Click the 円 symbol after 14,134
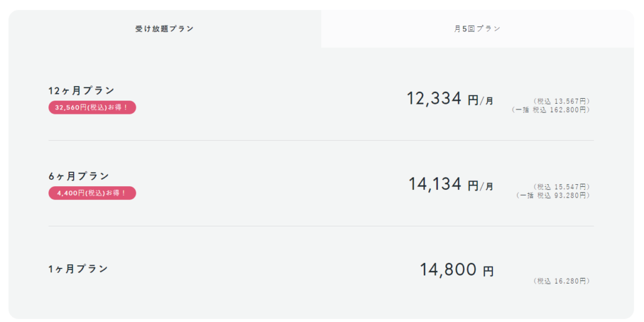 tap(473, 186)
